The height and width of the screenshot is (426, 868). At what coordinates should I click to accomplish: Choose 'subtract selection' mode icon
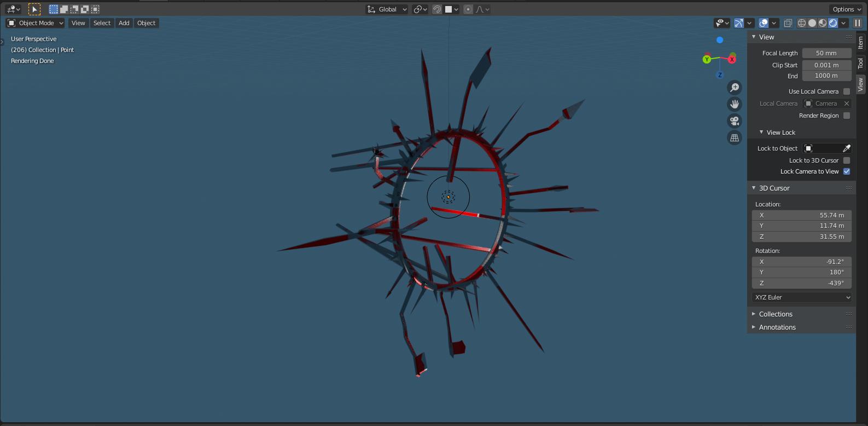pyautogui.click(x=74, y=9)
